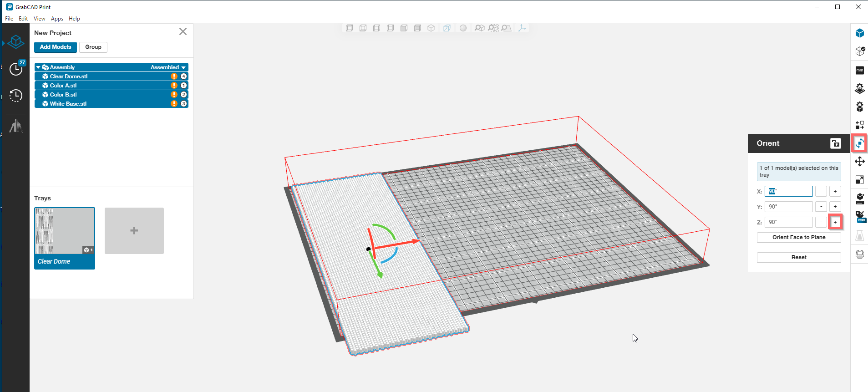Open the History view icon in left sidebar

click(16, 95)
